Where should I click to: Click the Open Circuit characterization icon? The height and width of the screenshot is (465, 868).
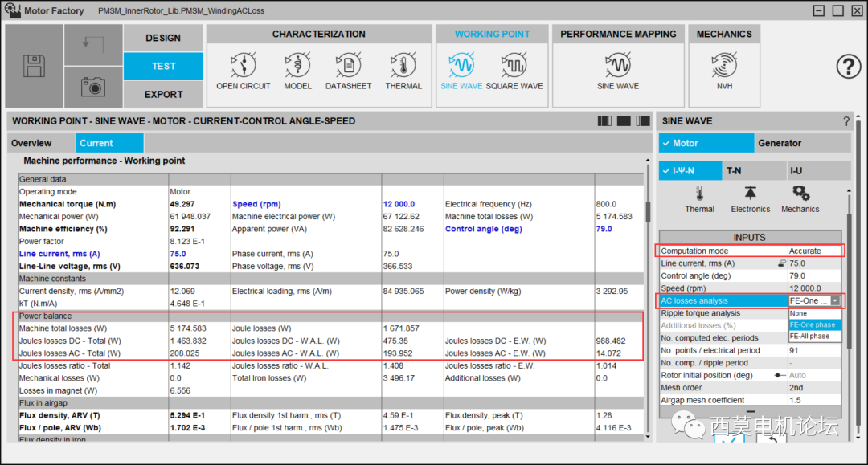coord(244,66)
